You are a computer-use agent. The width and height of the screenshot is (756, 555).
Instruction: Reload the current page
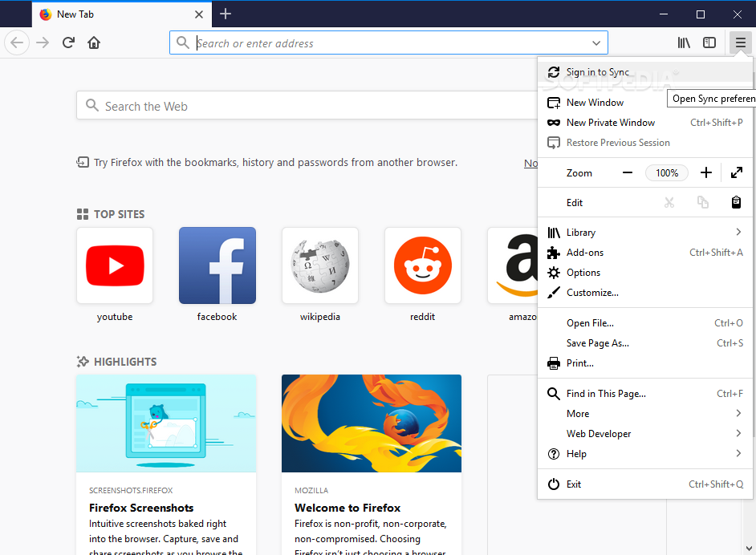click(68, 43)
